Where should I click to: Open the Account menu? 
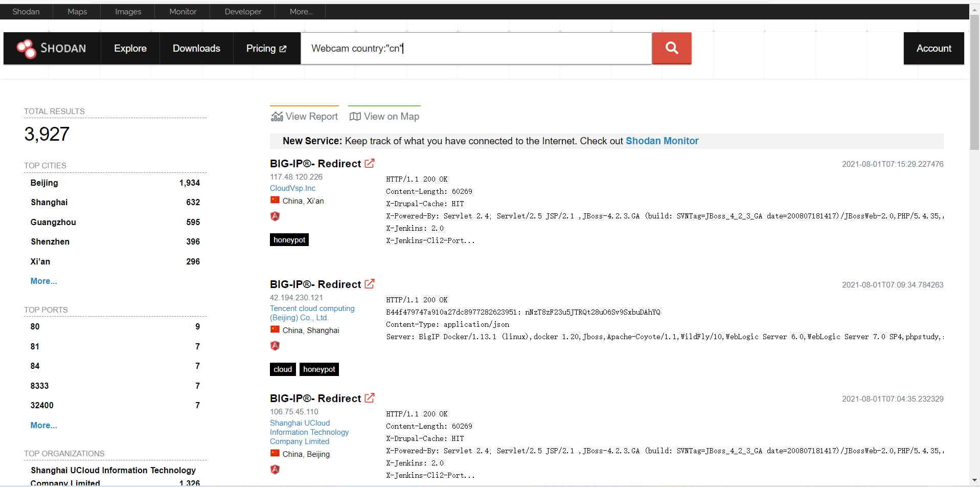point(933,48)
